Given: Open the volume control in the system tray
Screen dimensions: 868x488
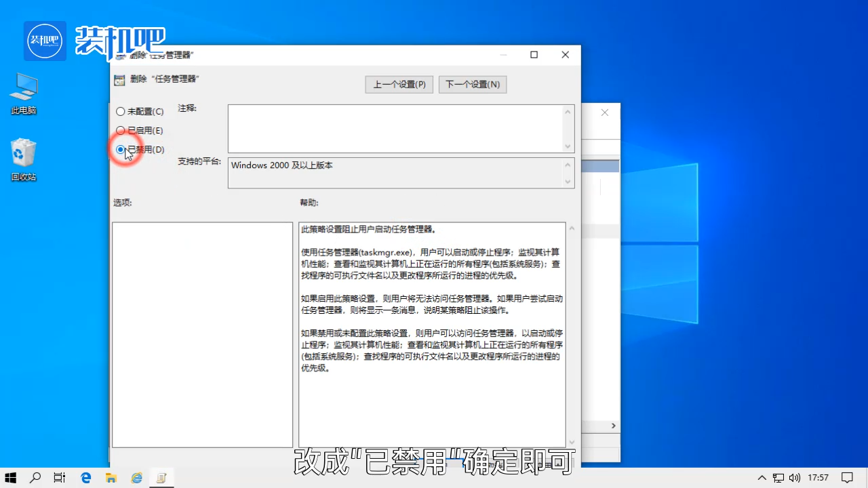Looking at the screenshot, I should (x=794, y=478).
